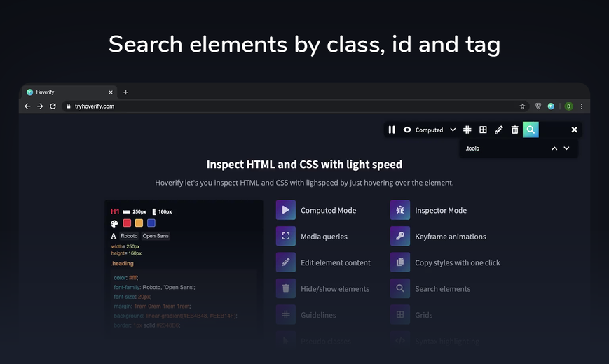This screenshot has height=364, width=609.
Task: Reload the tryhoverify.com page
Action: point(53,106)
